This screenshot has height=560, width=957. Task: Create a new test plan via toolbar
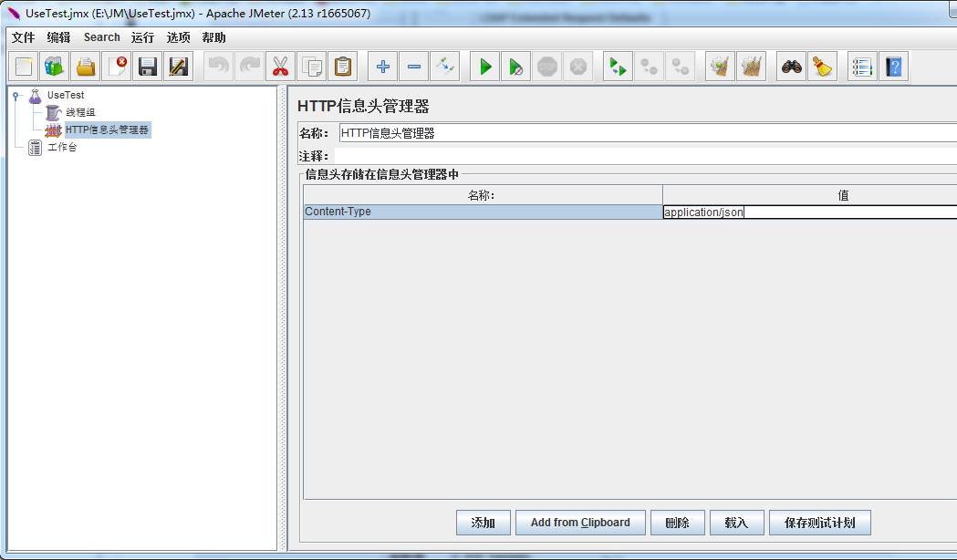23,67
